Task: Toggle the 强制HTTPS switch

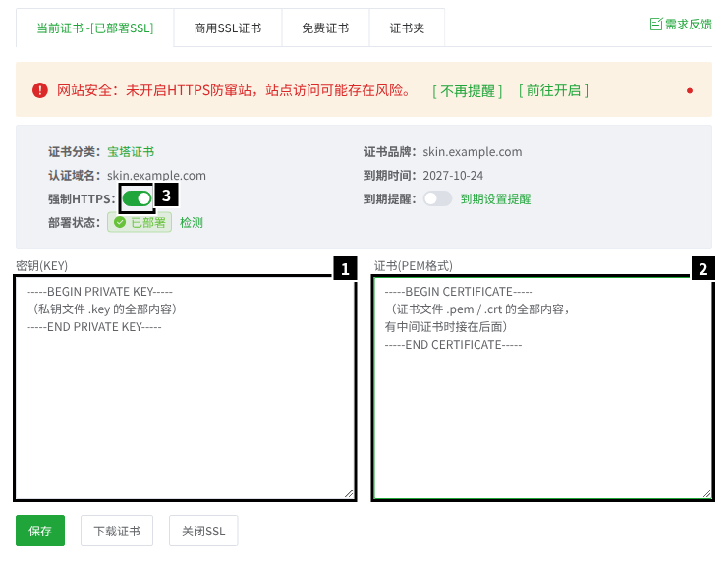Action: pyautogui.click(x=137, y=198)
